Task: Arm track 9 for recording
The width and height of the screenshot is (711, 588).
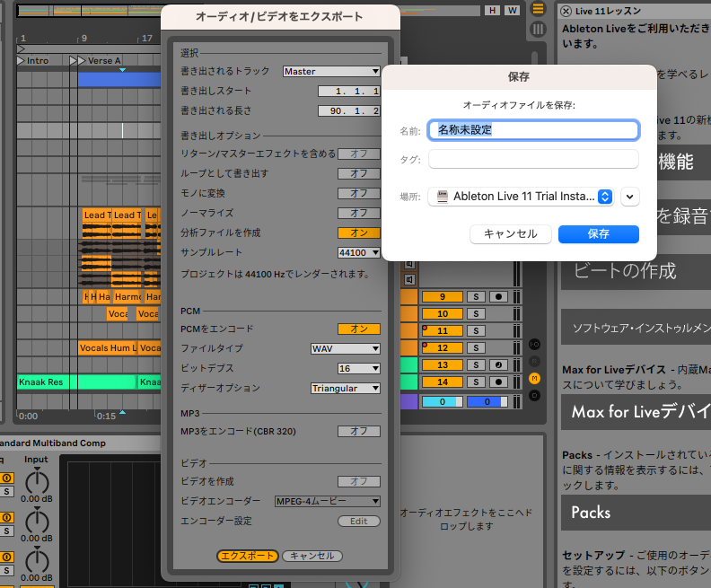Action: click(x=498, y=297)
